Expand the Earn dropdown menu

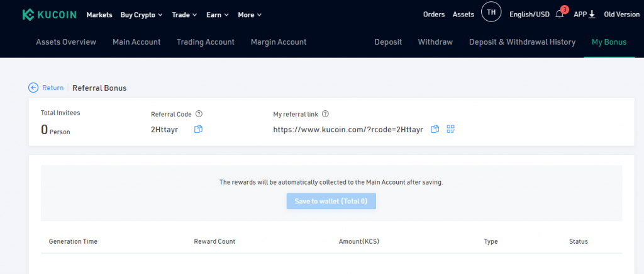(x=217, y=15)
